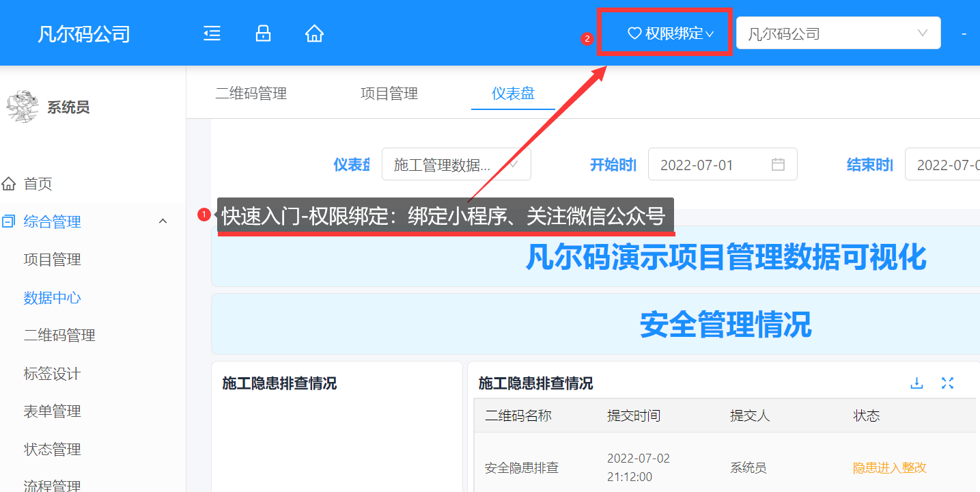Select the 仪表盘 tab
Screen dimensions: 980x492
point(513,94)
